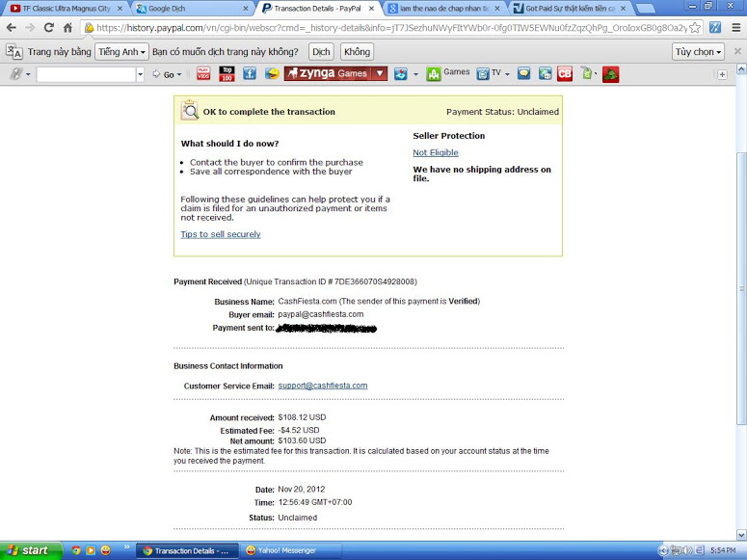Click the plus button at toolbar end
This screenshot has height=560, width=747.
click(x=722, y=74)
